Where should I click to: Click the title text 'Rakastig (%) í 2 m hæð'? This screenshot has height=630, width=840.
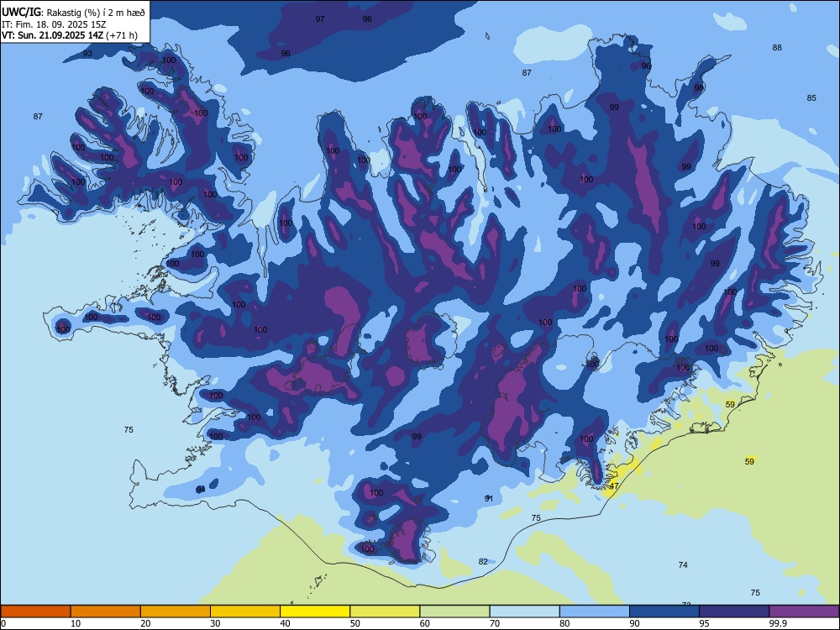96,13
